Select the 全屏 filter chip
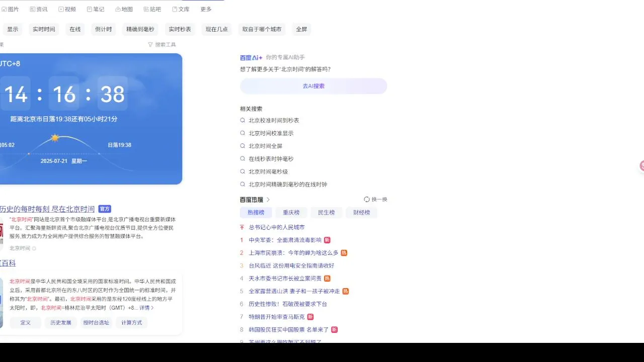Image resolution: width=644 pixels, height=362 pixels. 301,29
